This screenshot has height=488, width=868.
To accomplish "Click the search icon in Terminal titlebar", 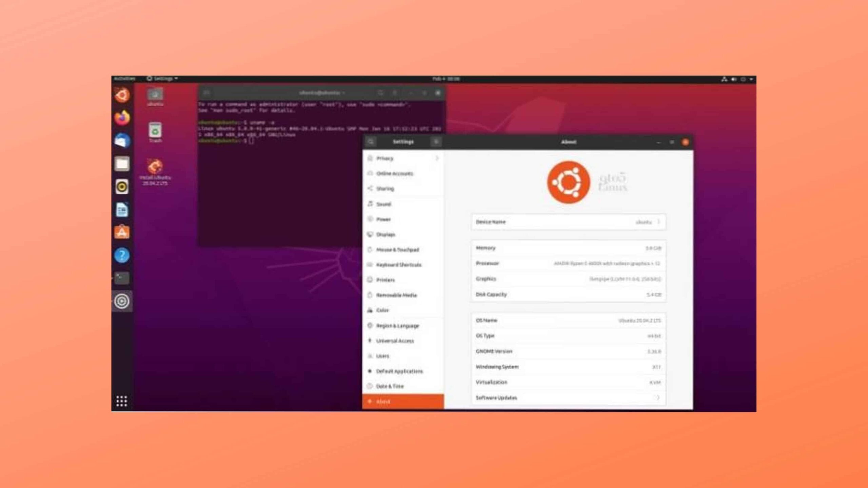I will click(380, 93).
